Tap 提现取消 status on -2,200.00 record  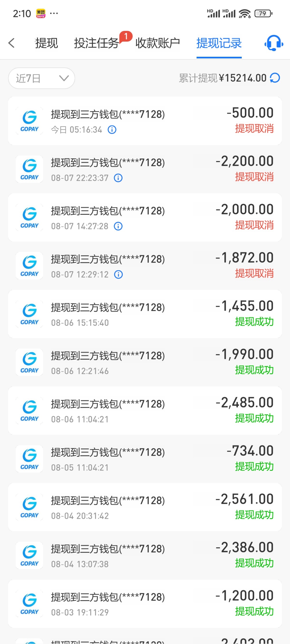(x=254, y=177)
